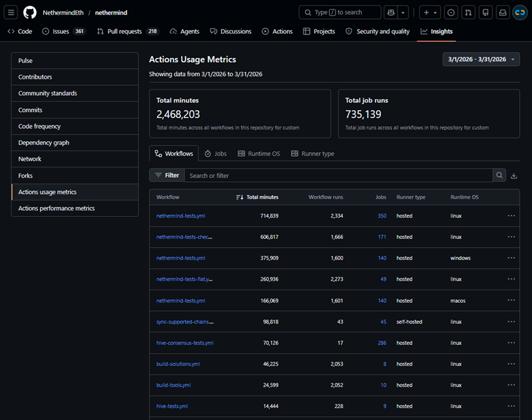Focus the Search or filter field
532x420 pixels.
pos(338,175)
